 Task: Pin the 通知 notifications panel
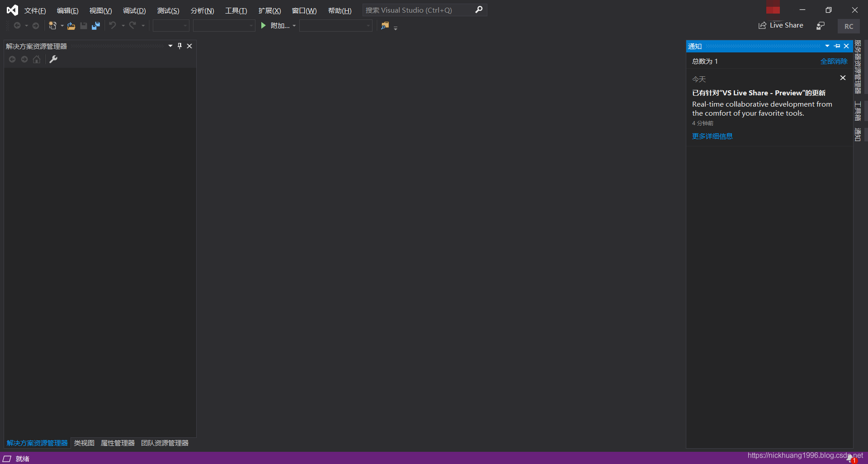(837, 46)
